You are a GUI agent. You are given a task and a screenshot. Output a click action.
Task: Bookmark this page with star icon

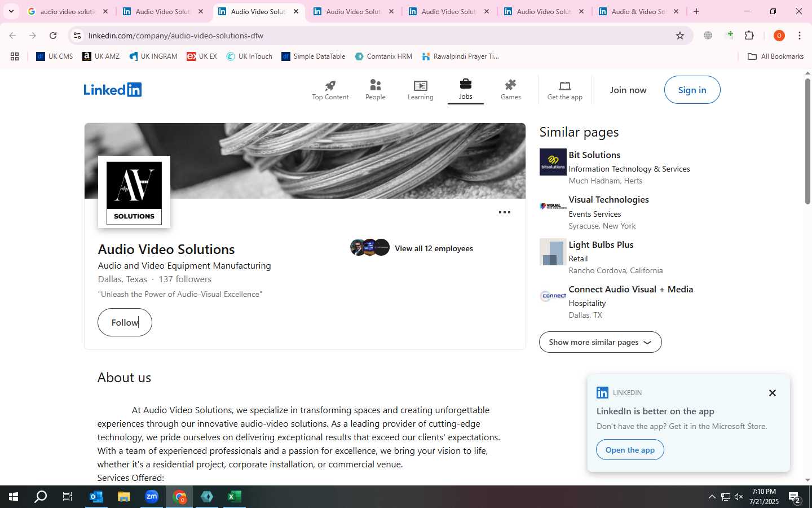(680, 36)
